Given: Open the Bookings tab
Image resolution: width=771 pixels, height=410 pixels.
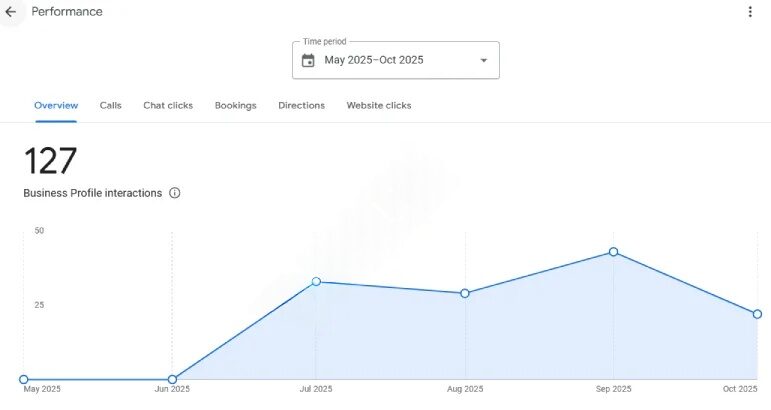Looking at the screenshot, I should (x=236, y=106).
